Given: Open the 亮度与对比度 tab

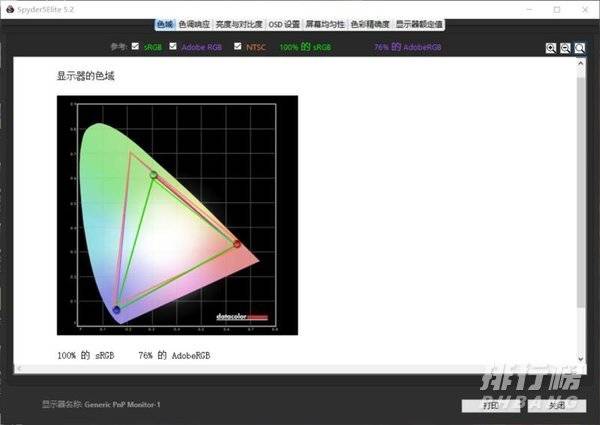Looking at the screenshot, I should [239, 24].
